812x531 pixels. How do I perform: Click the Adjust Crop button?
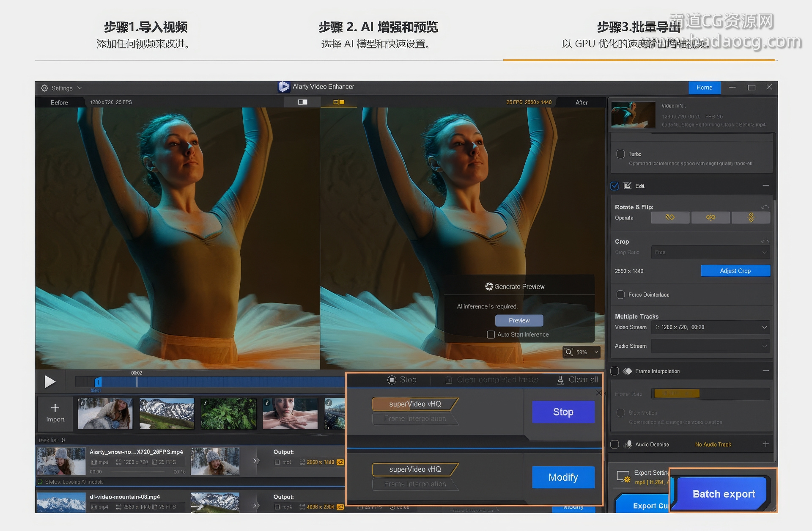pyautogui.click(x=735, y=271)
